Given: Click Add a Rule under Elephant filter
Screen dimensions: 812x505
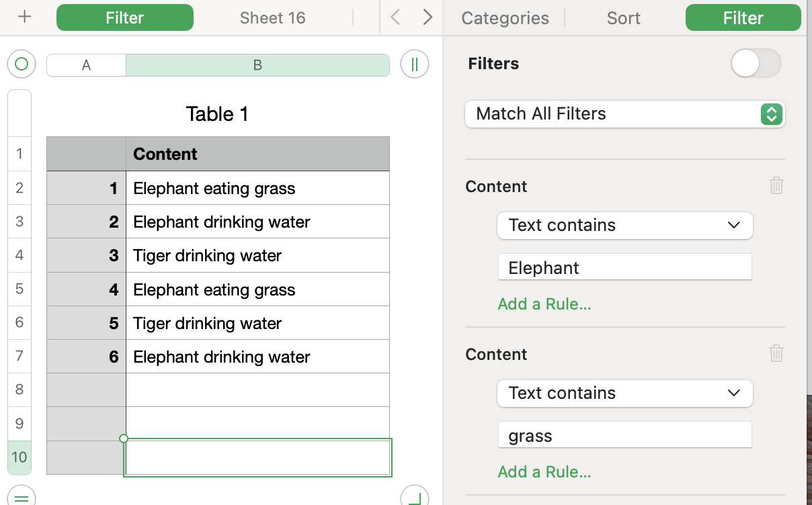Looking at the screenshot, I should (544, 304).
